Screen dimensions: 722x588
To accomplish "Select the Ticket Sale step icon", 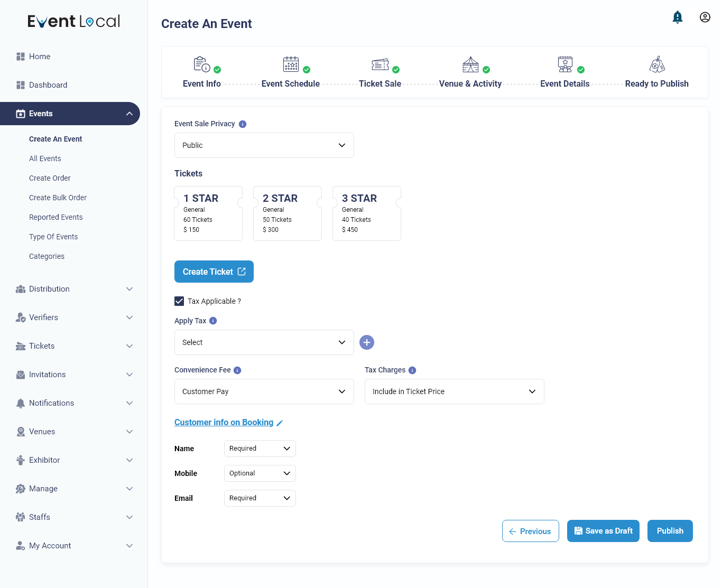I will click(x=379, y=64).
